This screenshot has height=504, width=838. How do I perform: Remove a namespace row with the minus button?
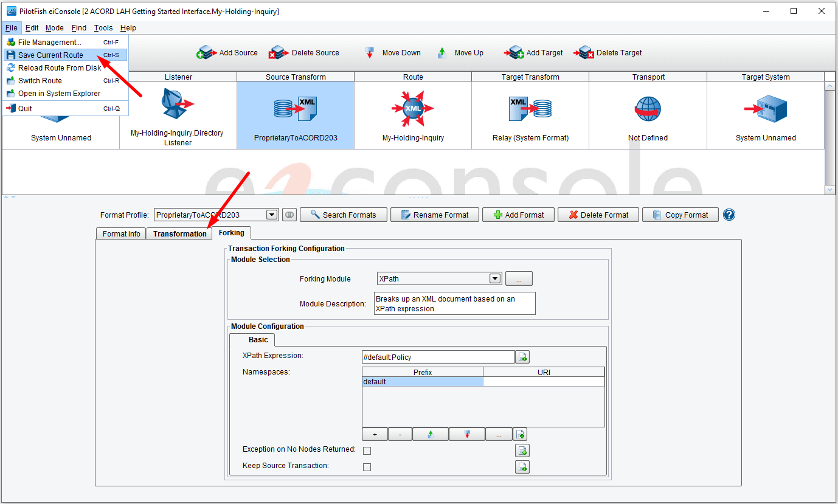pyautogui.click(x=400, y=434)
